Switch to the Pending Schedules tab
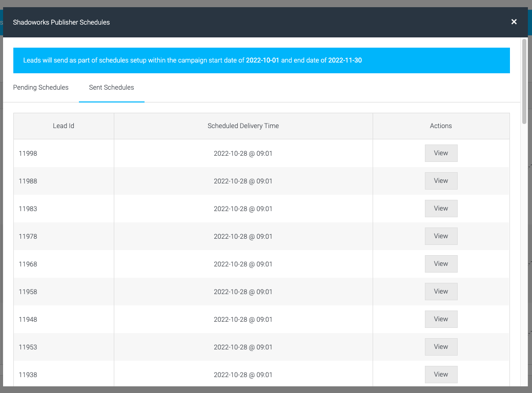The image size is (532, 393). click(40, 88)
